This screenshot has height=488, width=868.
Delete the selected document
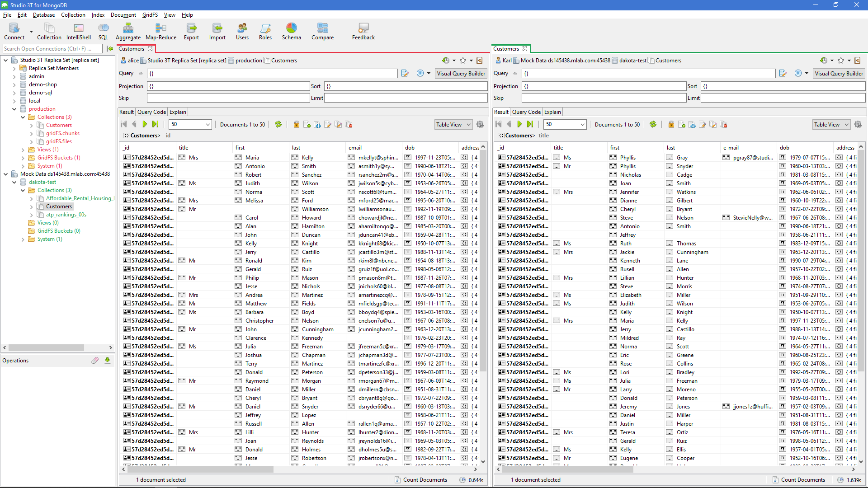click(x=349, y=124)
